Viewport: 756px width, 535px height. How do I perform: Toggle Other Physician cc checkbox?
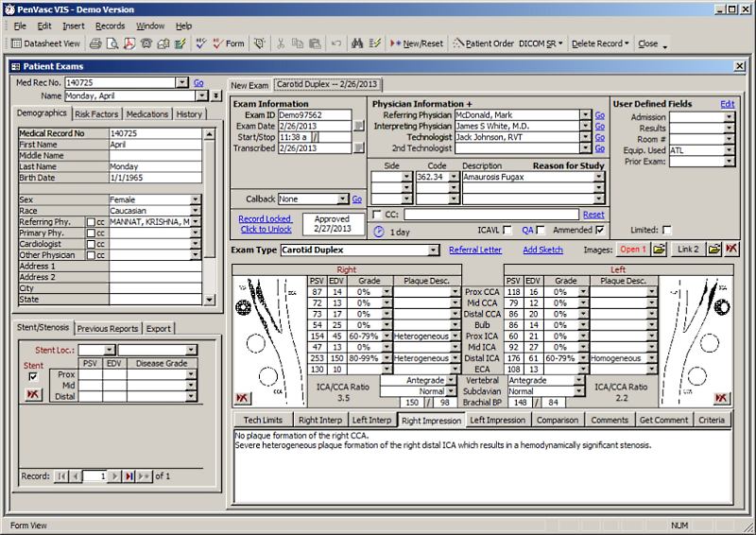(91, 255)
